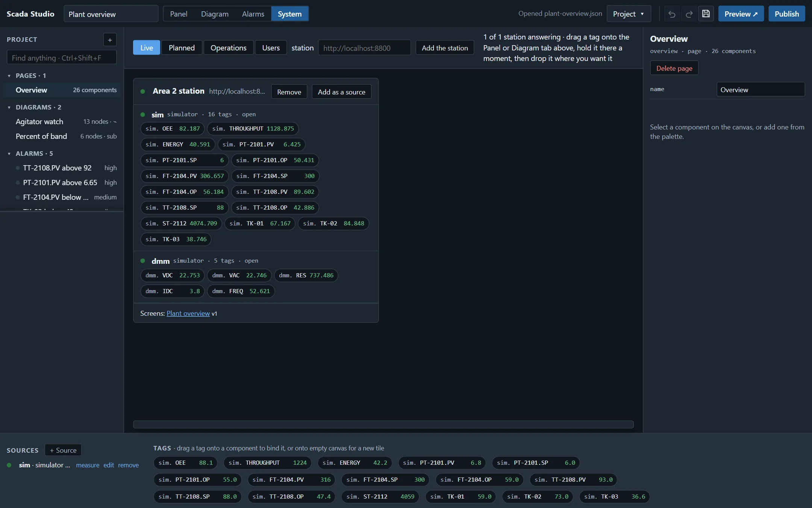The image size is (812, 508).
Task: Click the horizontal scrollbar under canvas
Action: coord(383,424)
